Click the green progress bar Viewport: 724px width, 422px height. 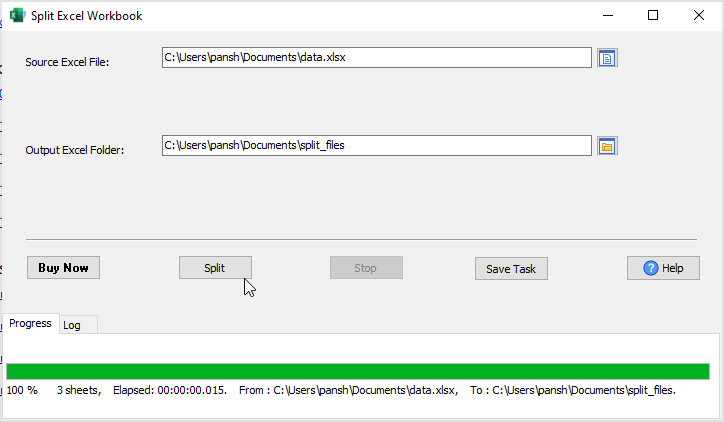point(357,371)
